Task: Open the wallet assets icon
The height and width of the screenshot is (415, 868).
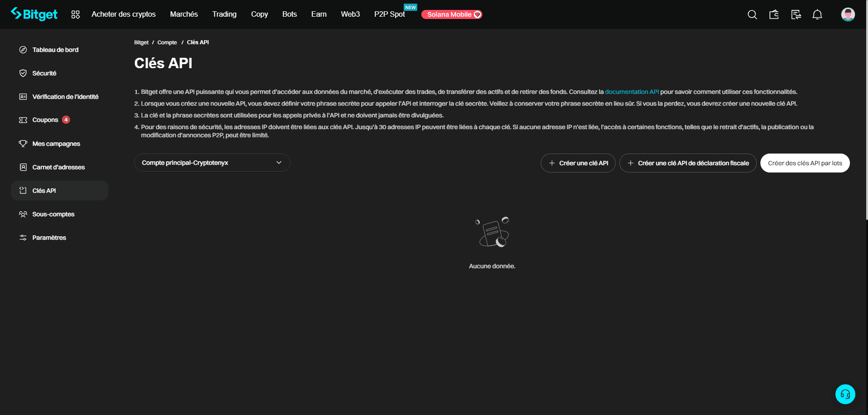Action: coord(774,14)
